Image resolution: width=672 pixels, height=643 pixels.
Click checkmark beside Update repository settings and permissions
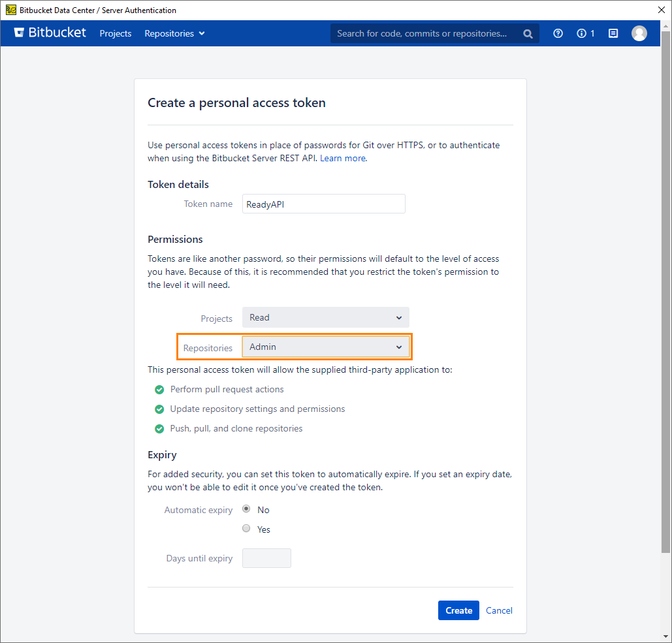click(159, 409)
